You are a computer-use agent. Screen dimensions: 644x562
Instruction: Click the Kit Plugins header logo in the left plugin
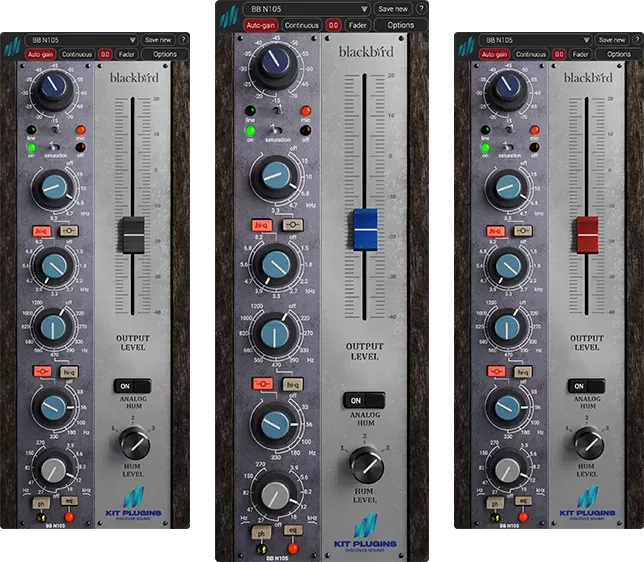pyautogui.click(x=12, y=47)
